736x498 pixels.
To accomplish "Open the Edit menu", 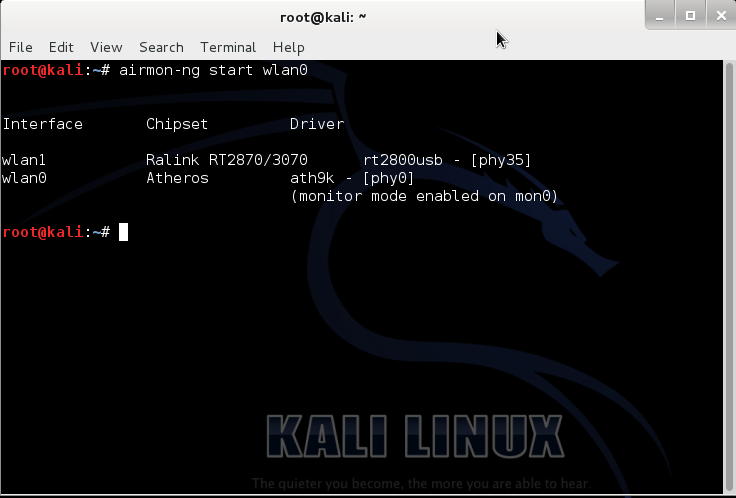I will point(61,47).
